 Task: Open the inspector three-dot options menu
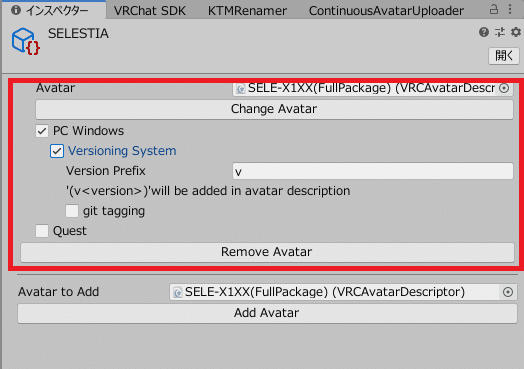[510, 9]
